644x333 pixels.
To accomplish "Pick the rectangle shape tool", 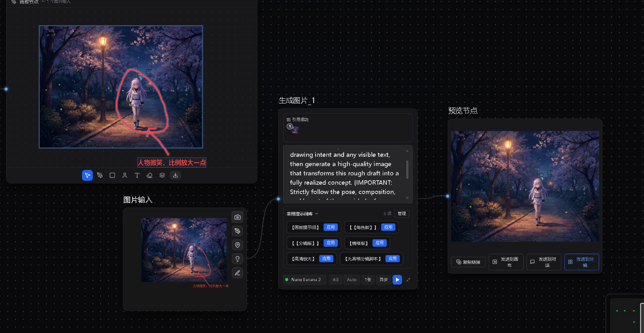I will (112, 175).
